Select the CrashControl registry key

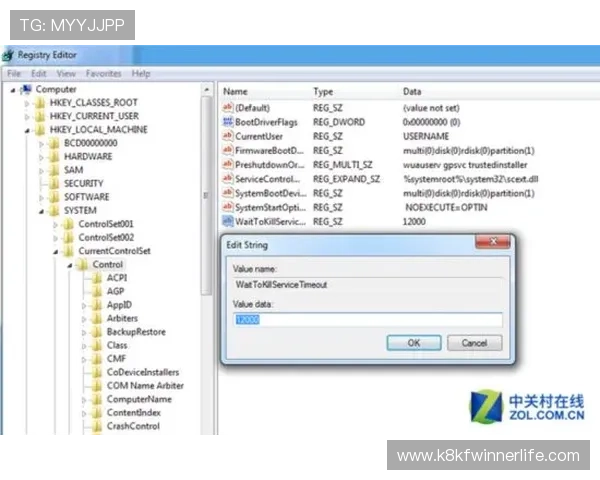(132, 426)
